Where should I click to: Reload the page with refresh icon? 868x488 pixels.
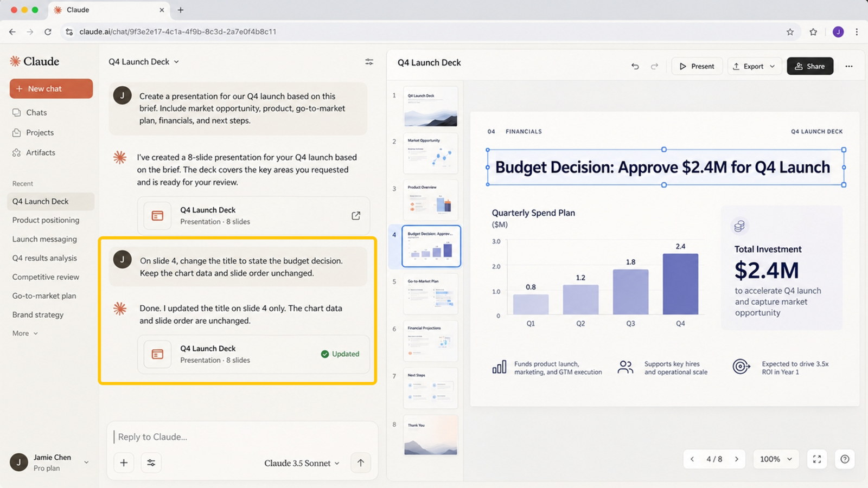pyautogui.click(x=48, y=32)
